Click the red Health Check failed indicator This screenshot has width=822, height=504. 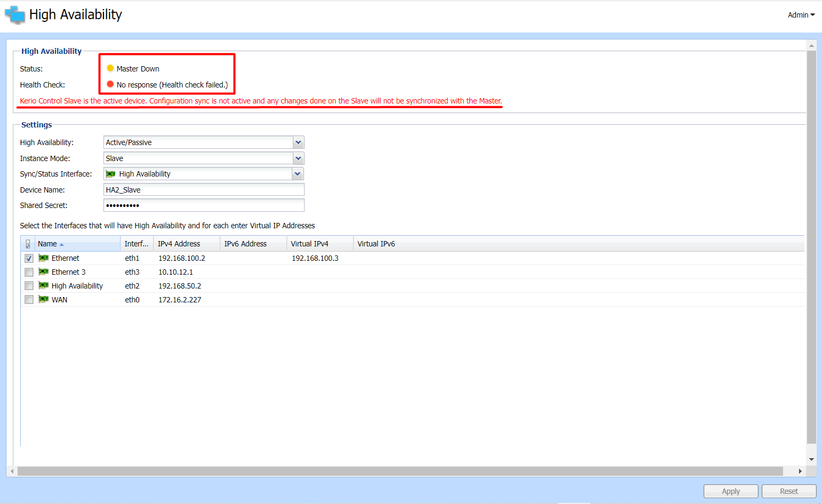110,84
